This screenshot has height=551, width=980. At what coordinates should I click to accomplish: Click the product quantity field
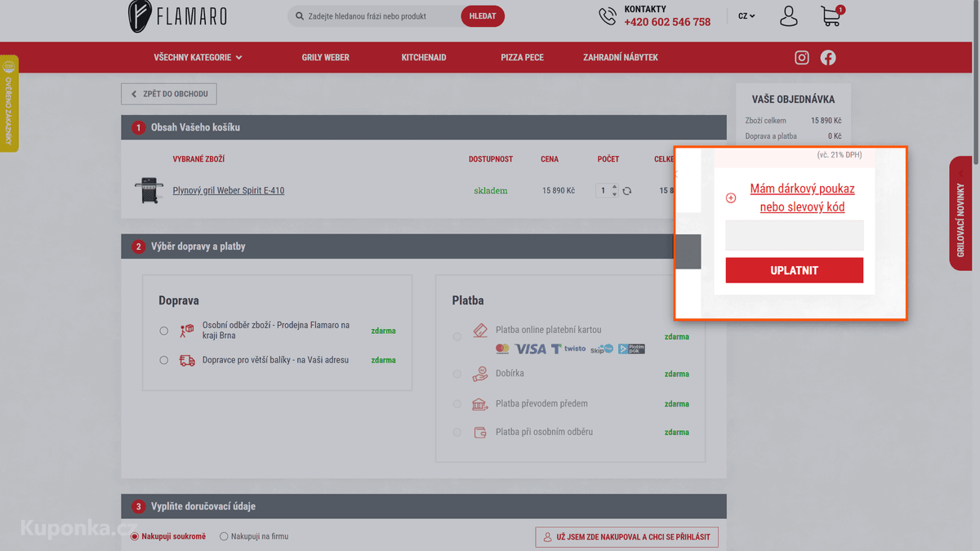tap(604, 191)
